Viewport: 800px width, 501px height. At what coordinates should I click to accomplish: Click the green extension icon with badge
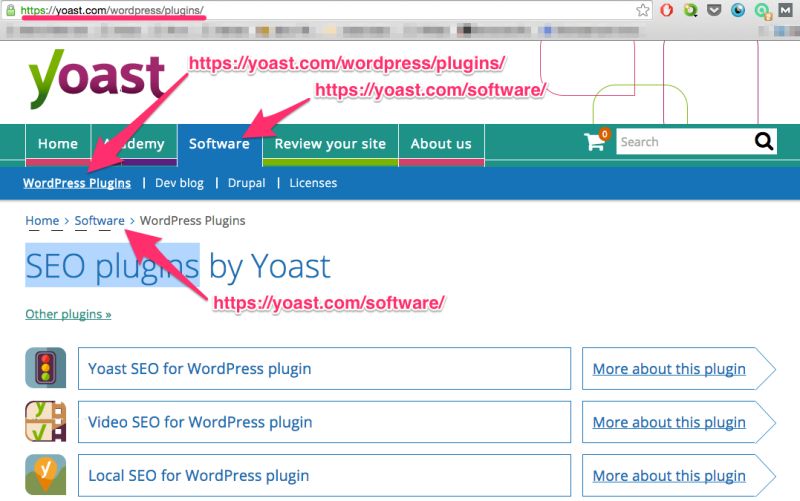pyautogui.click(x=762, y=11)
